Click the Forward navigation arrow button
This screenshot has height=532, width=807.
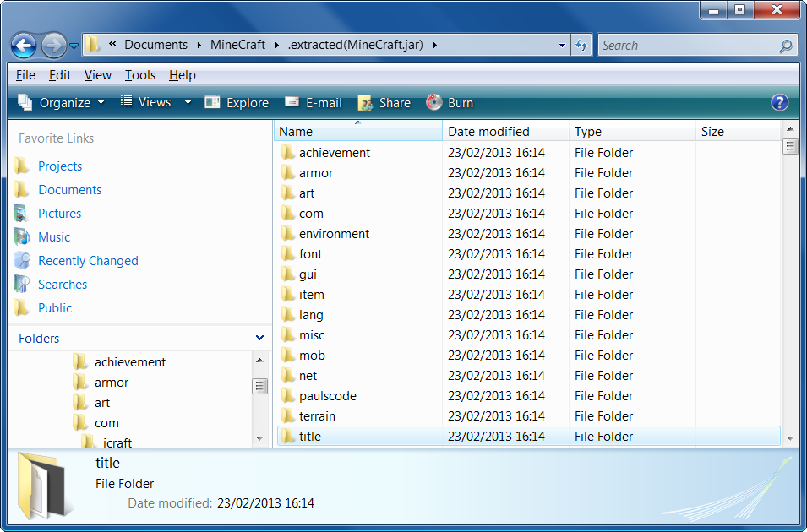[x=53, y=45]
